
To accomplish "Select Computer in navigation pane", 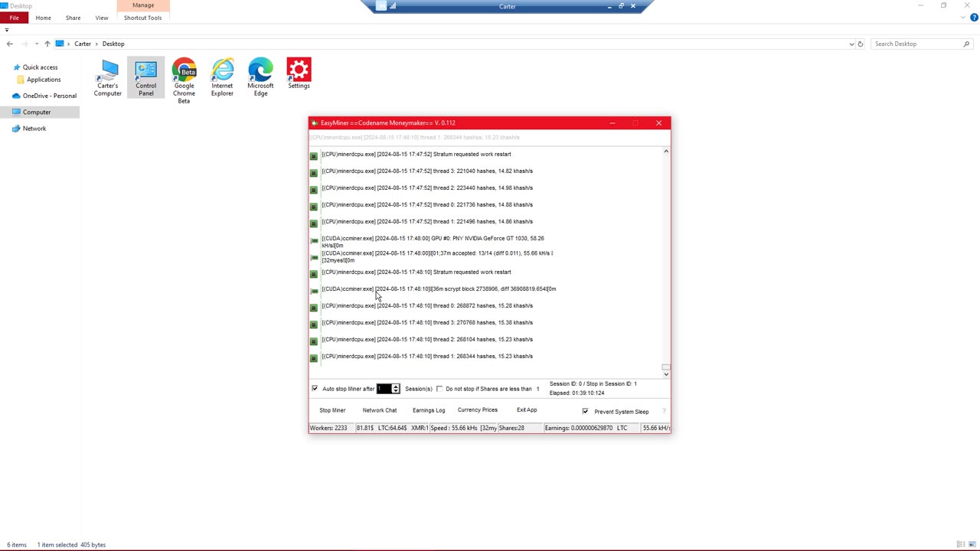I will coord(37,112).
